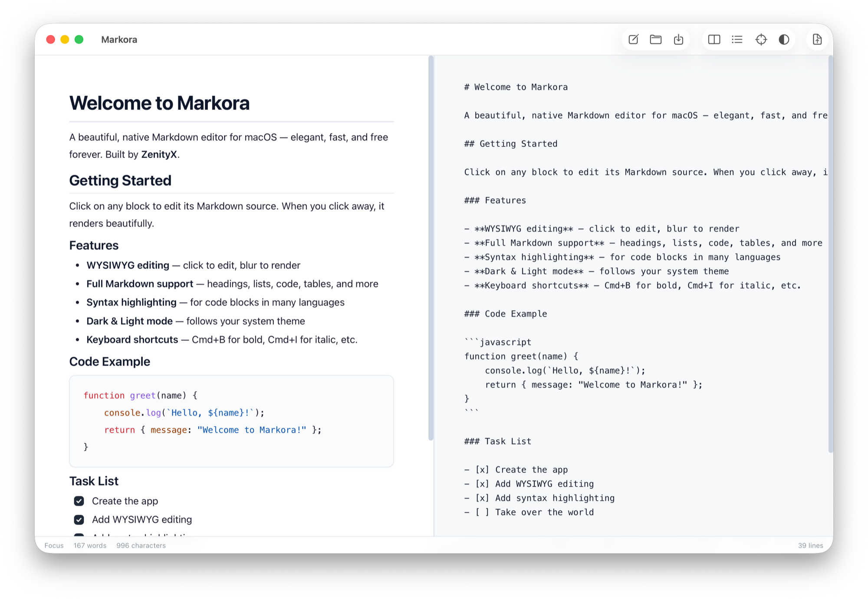
Task: Click '39 lines' indicator in status bar
Action: tap(811, 546)
